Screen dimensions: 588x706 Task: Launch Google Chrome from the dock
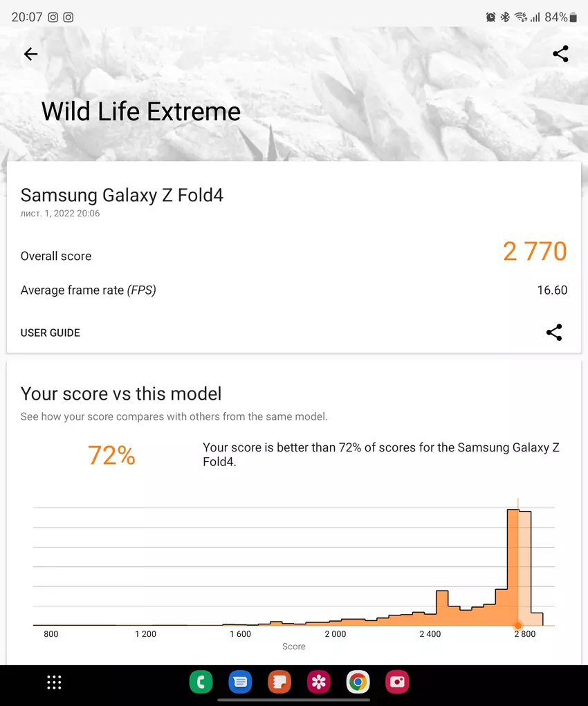tap(358, 682)
